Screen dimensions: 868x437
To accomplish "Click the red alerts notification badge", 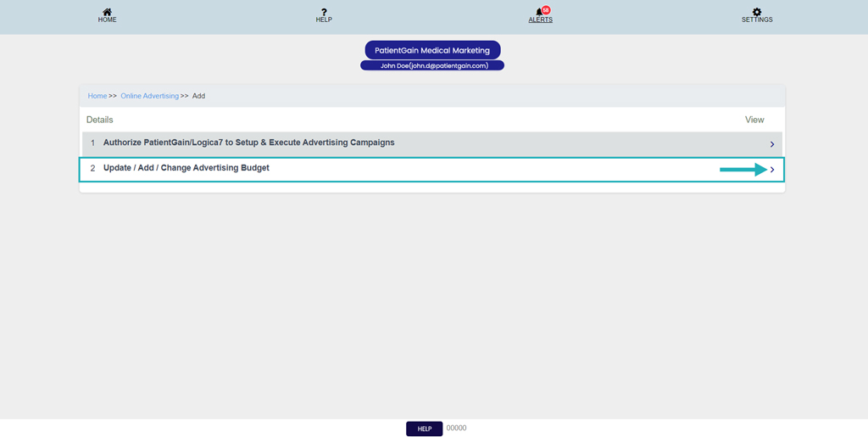I will tap(546, 10).
